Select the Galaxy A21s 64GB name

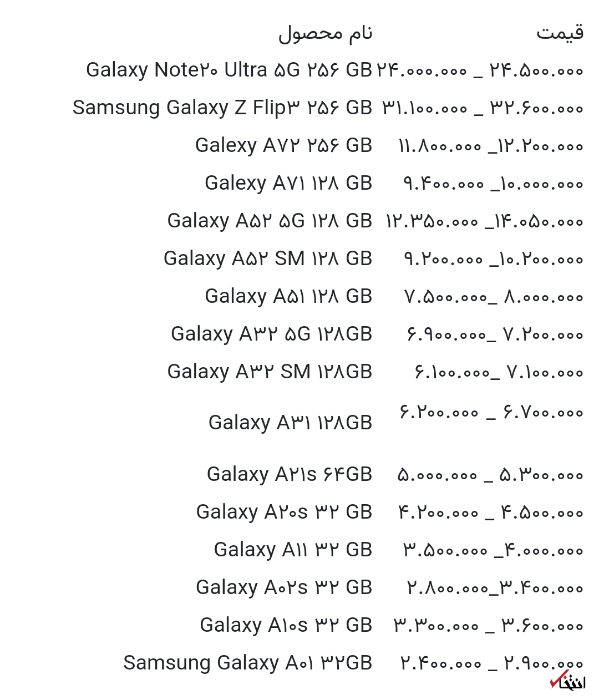tap(289, 474)
